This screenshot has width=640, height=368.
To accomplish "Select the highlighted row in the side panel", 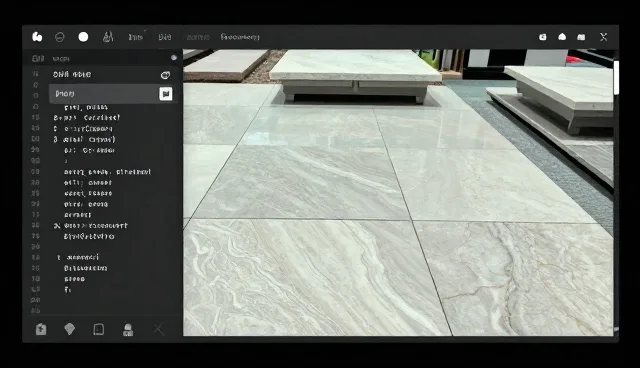I will click(112, 94).
